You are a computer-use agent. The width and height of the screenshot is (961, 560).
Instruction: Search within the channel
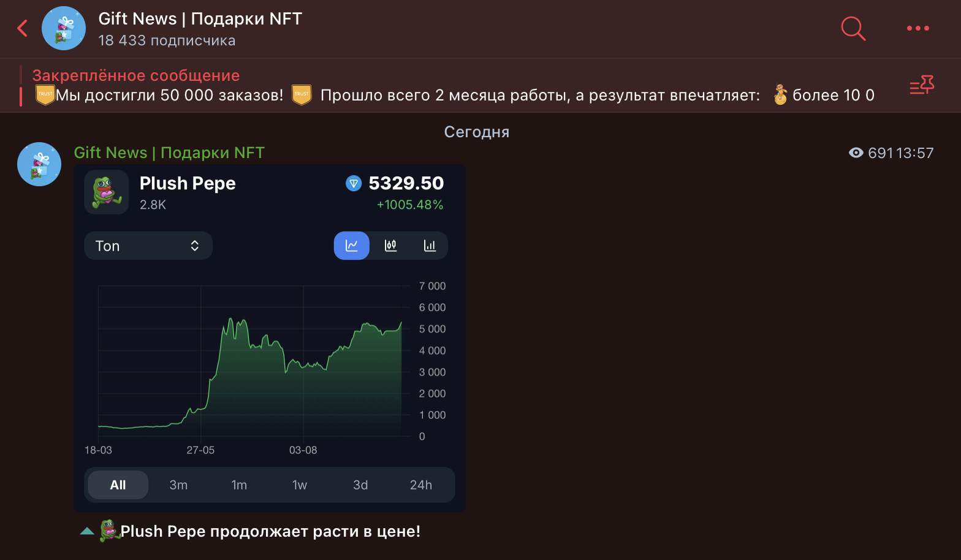pyautogui.click(x=853, y=28)
